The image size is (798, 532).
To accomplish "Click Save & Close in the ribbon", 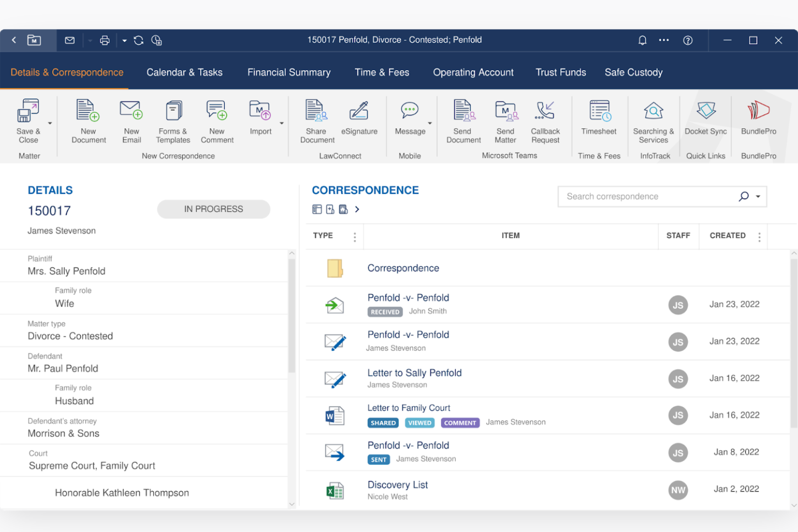I will click(x=28, y=121).
